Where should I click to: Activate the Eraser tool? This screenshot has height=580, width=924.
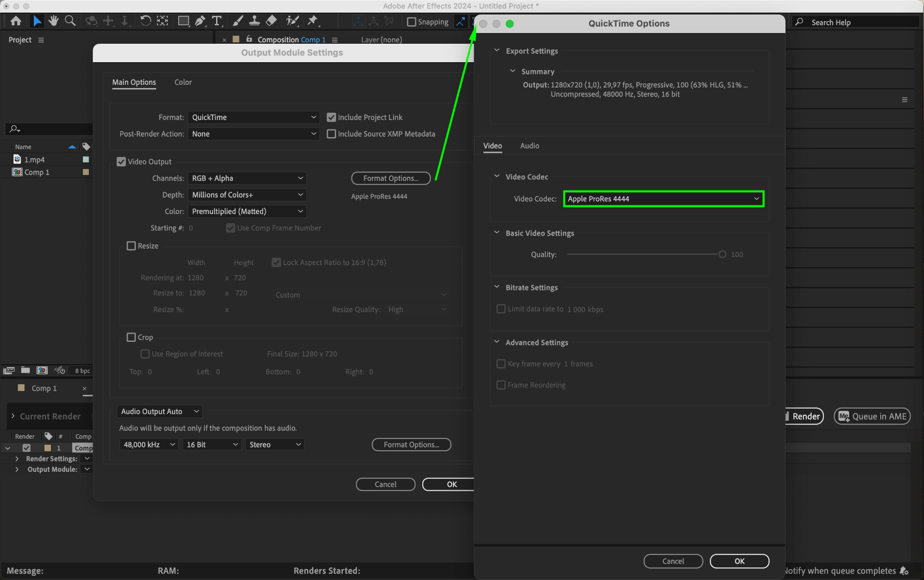(271, 21)
